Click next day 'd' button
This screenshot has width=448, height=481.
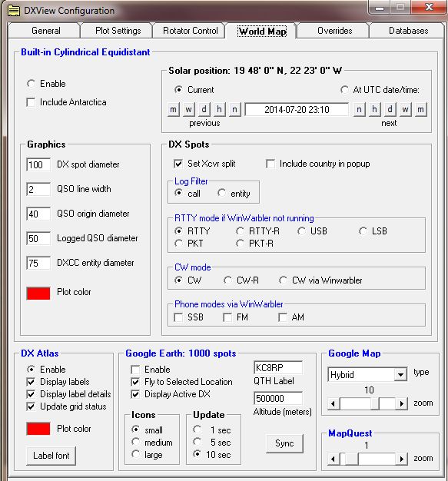point(390,110)
